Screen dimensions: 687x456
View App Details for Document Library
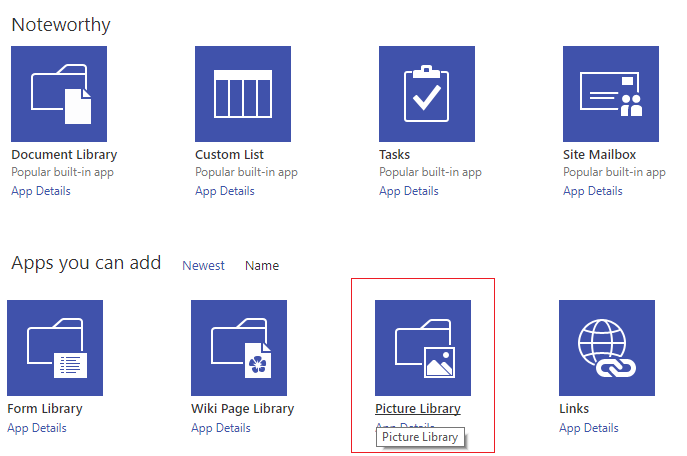(41, 191)
